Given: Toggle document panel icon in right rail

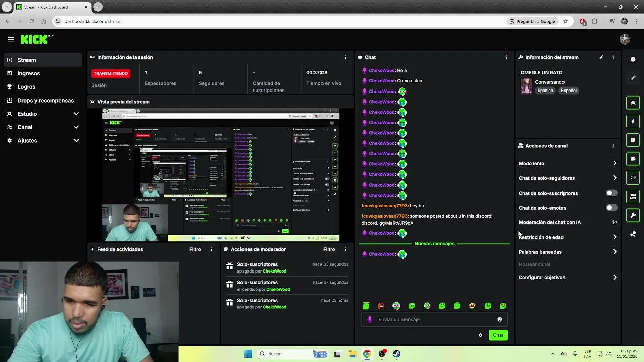Looking at the screenshot, I should 633,140.
